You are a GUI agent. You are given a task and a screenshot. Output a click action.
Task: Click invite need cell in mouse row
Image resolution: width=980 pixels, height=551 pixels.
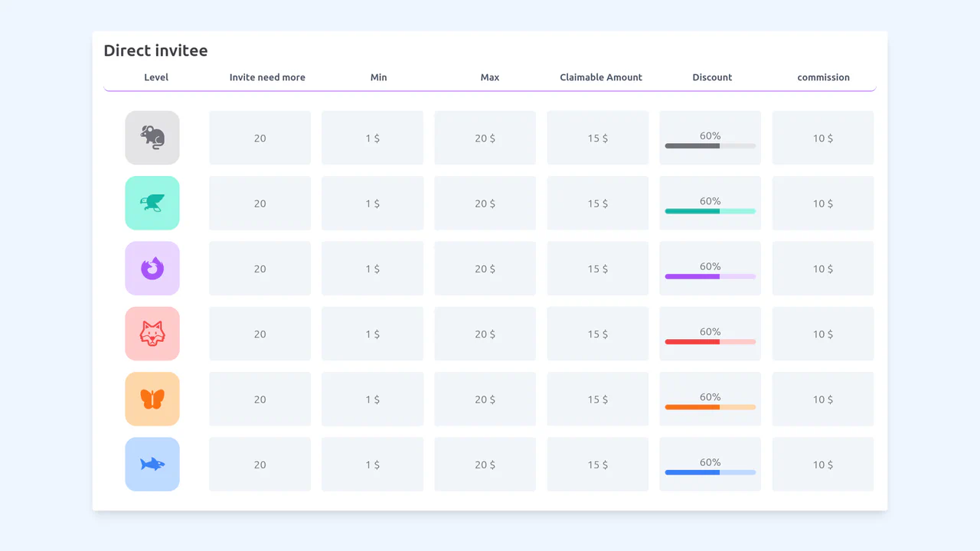(x=260, y=138)
